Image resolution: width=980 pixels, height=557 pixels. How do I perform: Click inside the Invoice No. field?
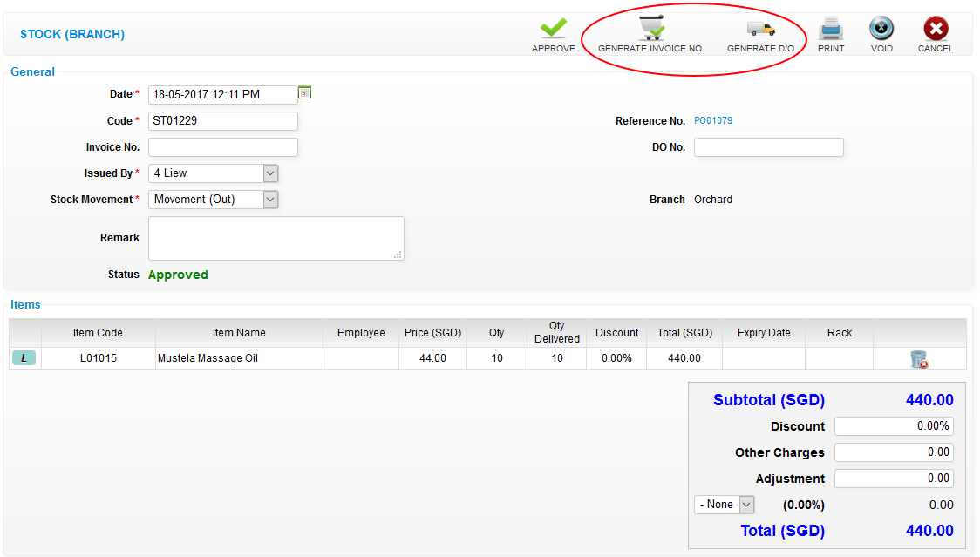[222, 146]
